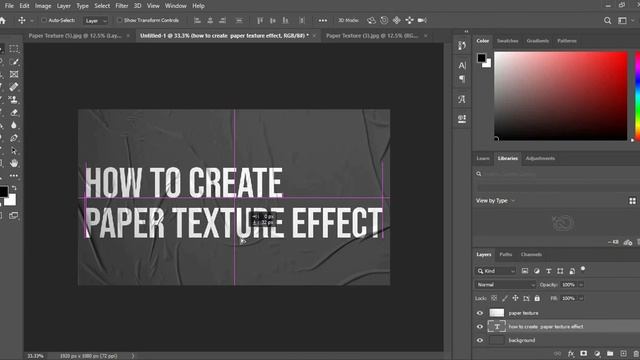Open the Window menu
Viewport: 640px width, 360px height.
click(x=176, y=6)
